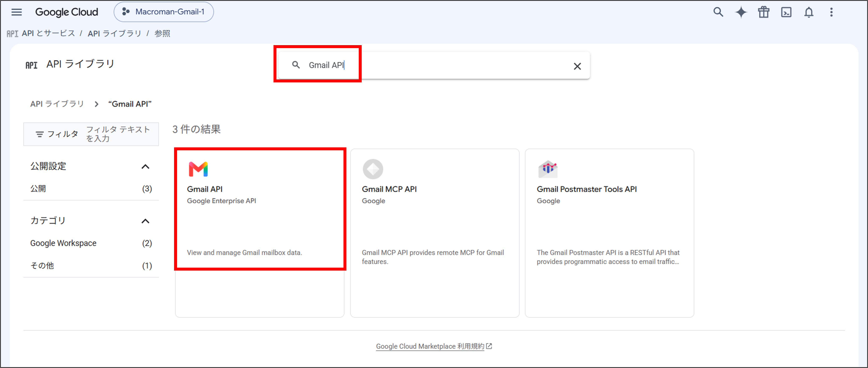Go to API ライブラリ breadcrumb in header
The width and height of the screenshot is (868, 368).
[x=114, y=33]
